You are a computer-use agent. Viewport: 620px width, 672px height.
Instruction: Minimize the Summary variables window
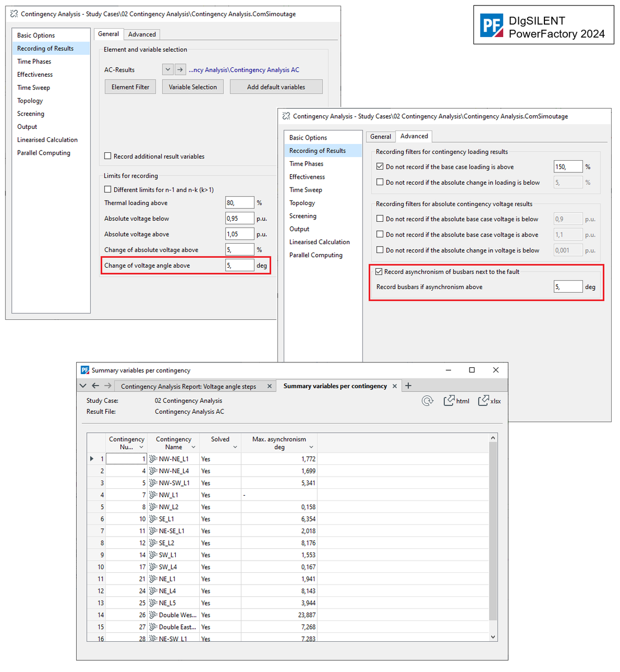click(448, 370)
